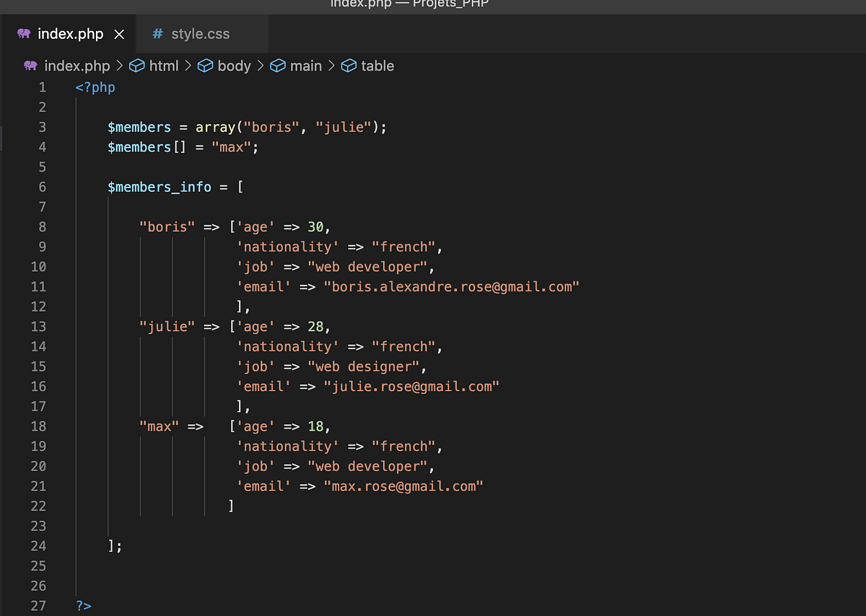Screen dimensions: 866x616
Task: Click the array keyword on line 3
Action: pyautogui.click(x=214, y=126)
